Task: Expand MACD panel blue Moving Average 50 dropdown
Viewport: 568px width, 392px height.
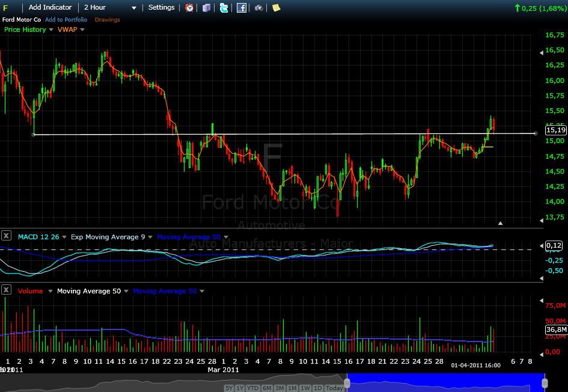Action: click(x=225, y=237)
